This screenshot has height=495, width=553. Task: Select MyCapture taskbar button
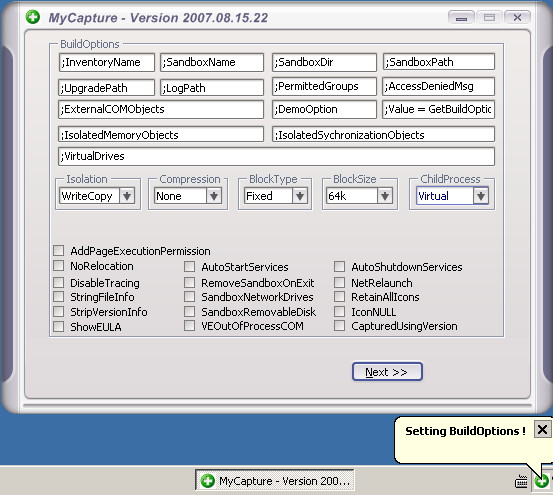(x=274, y=480)
